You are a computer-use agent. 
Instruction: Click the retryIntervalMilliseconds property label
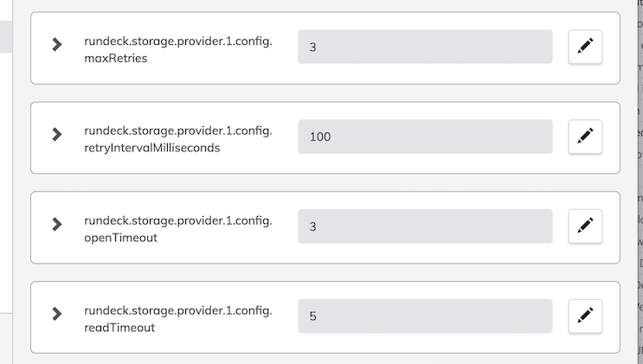pos(178,139)
